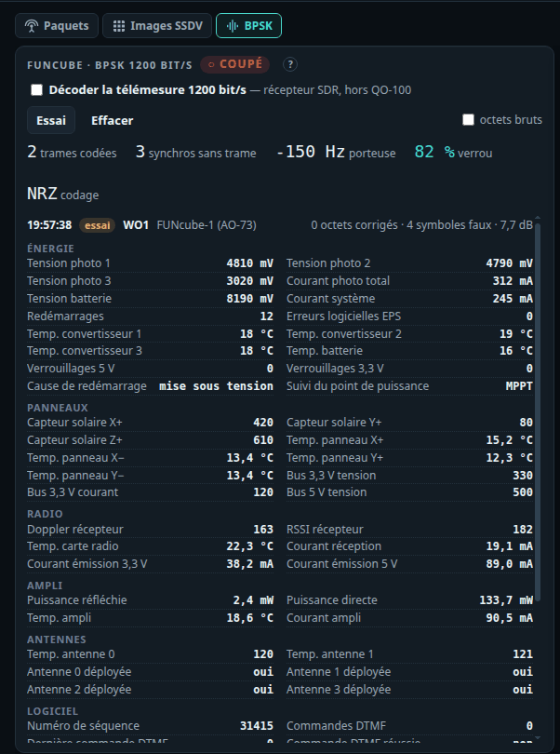Viewport: 560px width, 754px height.
Task: Click the Essai button
Action: tap(51, 120)
